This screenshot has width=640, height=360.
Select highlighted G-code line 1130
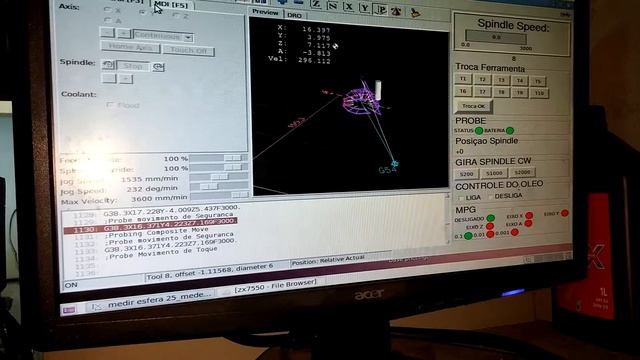point(150,226)
